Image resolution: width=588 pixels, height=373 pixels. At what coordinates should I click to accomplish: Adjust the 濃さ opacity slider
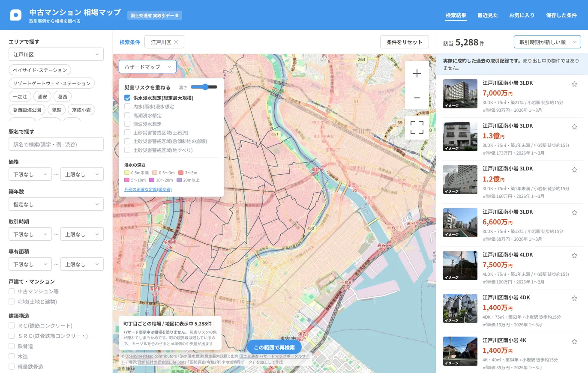(x=204, y=87)
